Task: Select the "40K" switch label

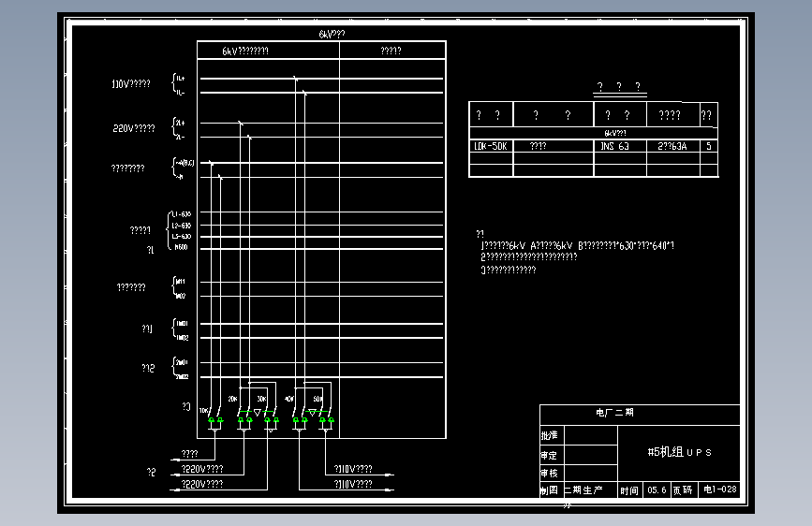Action: (x=289, y=399)
